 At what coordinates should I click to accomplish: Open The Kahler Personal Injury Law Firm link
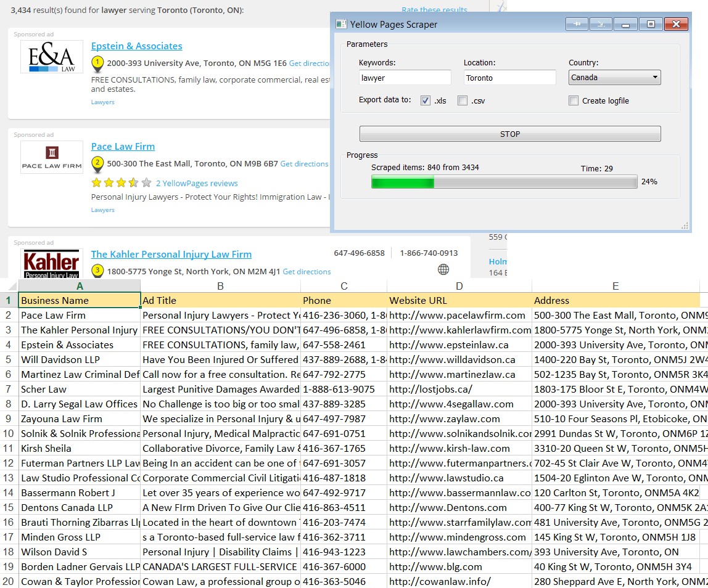(x=171, y=255)
